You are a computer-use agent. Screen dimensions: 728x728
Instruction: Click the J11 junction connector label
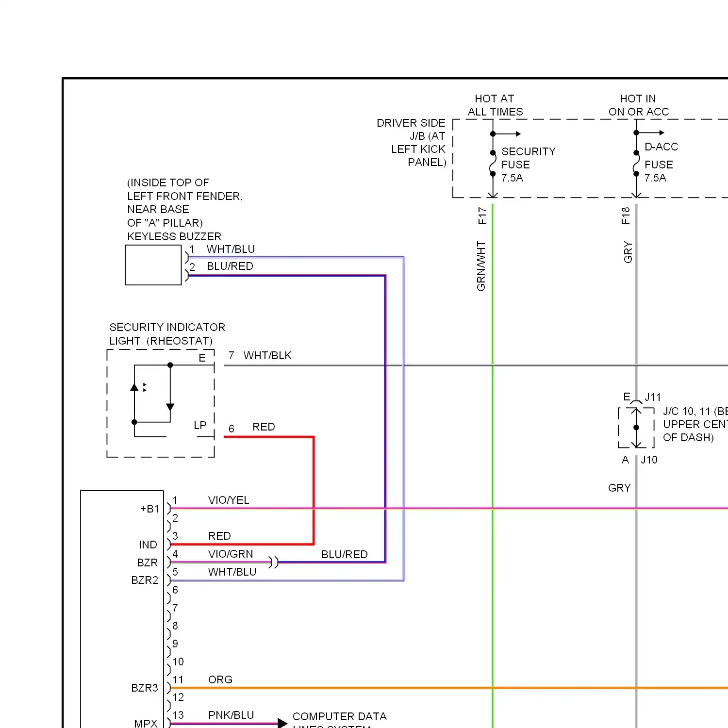[653, 397]
